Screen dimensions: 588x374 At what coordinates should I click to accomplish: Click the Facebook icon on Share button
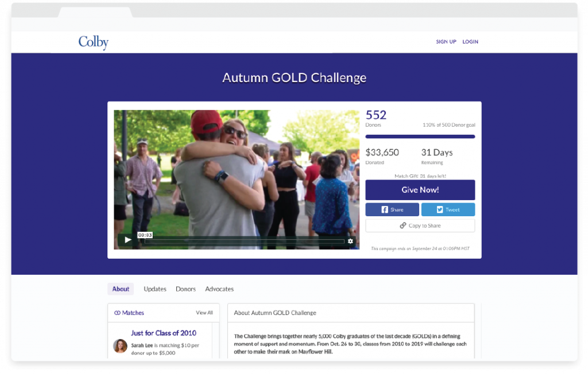[385, 209]
